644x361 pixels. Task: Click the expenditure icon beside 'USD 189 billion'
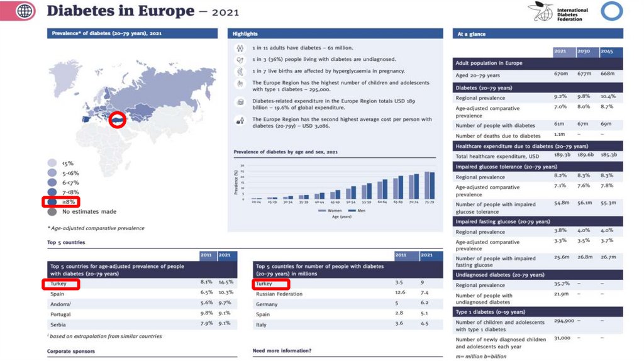[x=240, y=102]
